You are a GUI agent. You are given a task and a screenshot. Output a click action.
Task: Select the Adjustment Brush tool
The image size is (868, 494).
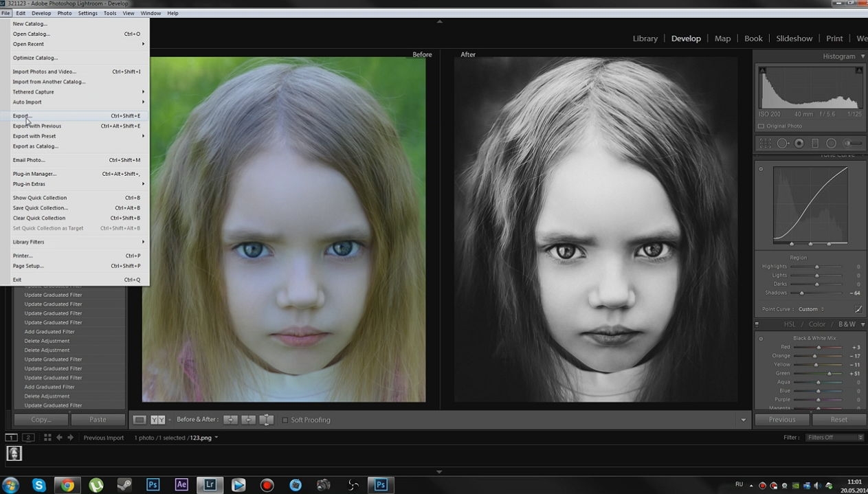853,144
